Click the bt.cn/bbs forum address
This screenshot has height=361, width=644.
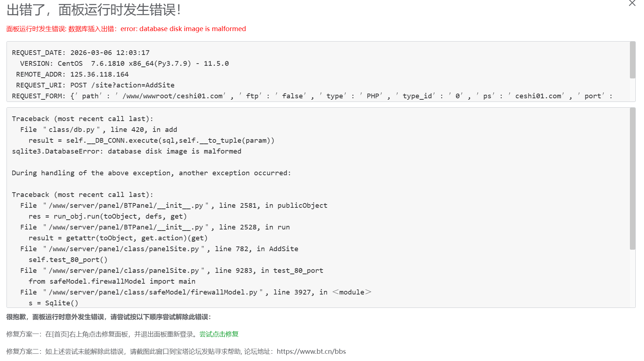coord(311,351)
